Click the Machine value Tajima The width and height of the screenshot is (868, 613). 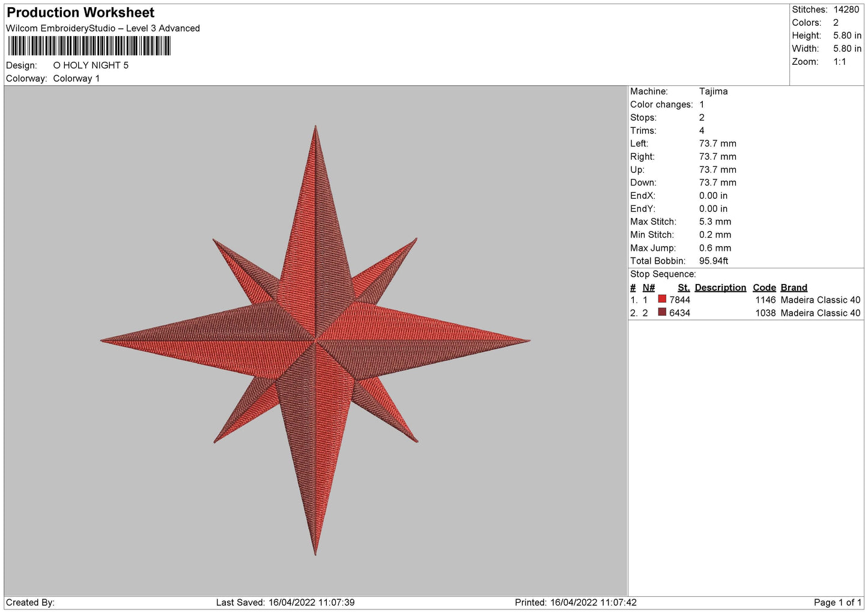[x=713, y=91]
